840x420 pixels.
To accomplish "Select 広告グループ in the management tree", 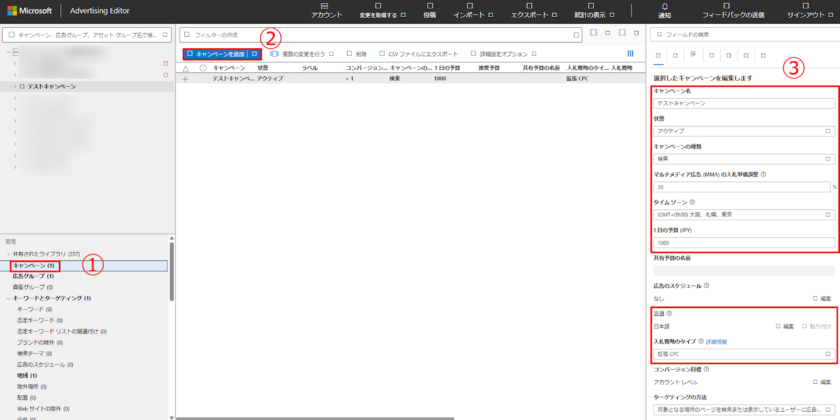I will click(32, 276).
